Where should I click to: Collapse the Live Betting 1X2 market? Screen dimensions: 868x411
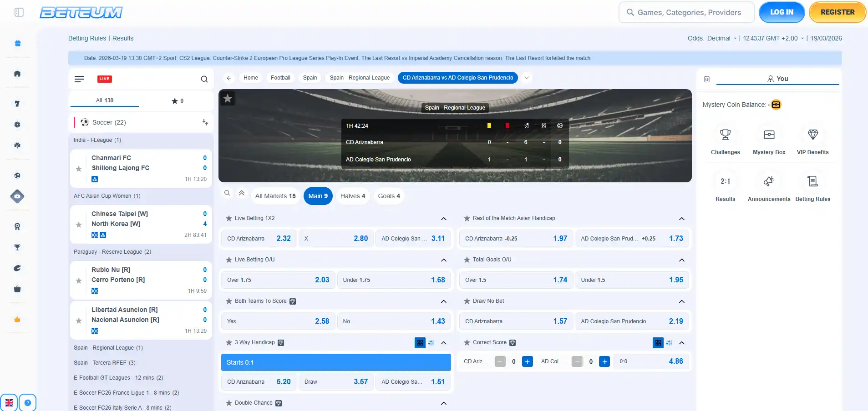click(x=444, y=219)
